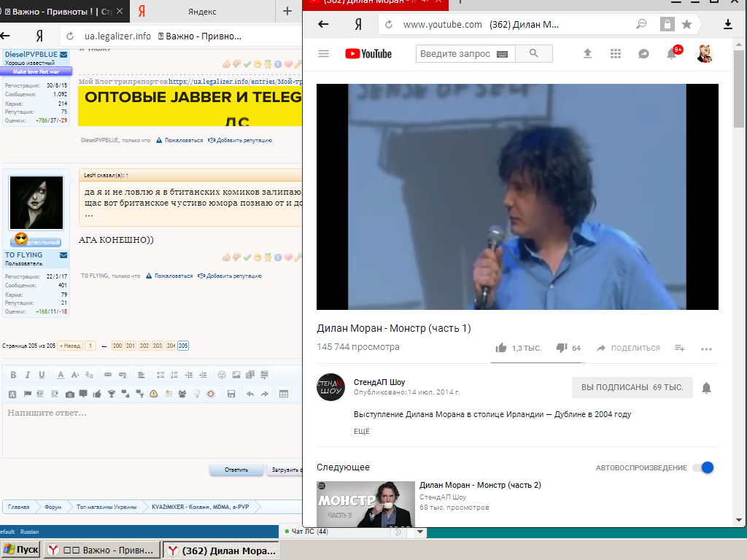The height and width of the screenshot is (560, 747).
Task: Redo the last edit in the reply editor
Action: [x=264, y=394]
